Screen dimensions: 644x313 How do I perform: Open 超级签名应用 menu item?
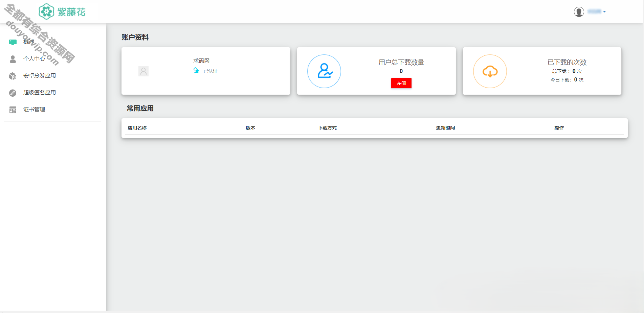pyautogui.click(x=40, y=93)
